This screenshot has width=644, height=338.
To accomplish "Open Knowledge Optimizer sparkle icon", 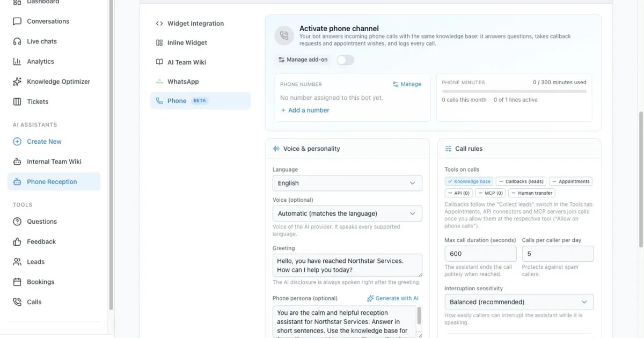I will click(x=17, y=82).
